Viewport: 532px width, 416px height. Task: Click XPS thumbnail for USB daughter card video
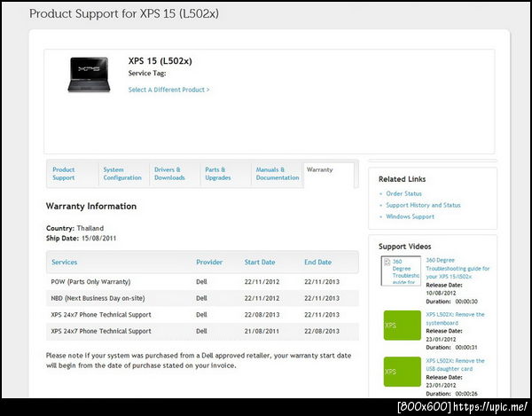click(402, 372)
